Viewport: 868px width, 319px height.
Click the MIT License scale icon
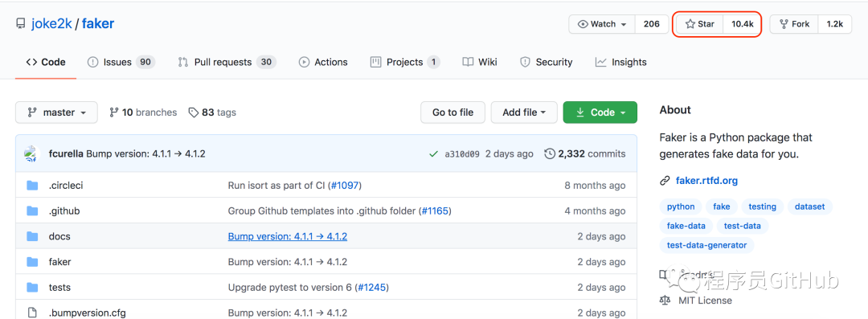point(665,301)
